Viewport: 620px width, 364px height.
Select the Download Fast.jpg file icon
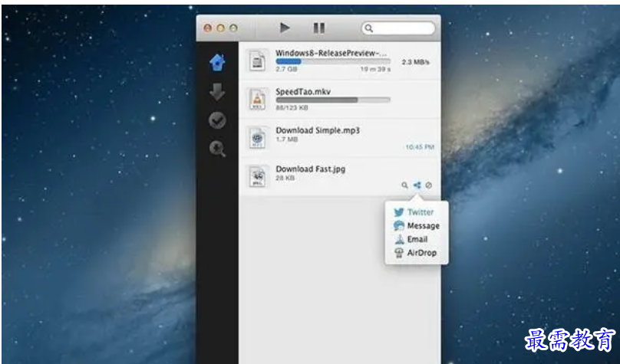(x=257, y=176)
